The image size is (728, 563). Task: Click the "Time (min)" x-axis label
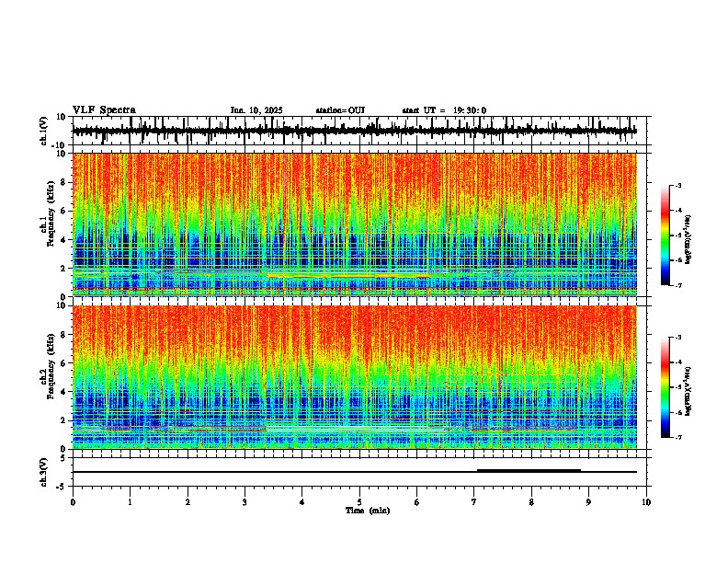click(x=368, y=511)
